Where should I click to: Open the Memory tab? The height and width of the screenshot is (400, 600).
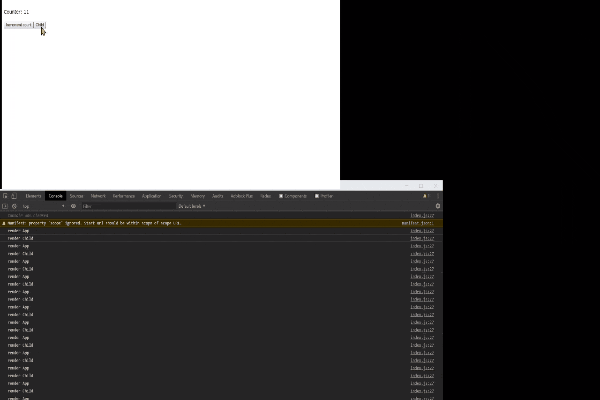pos(198,196)
